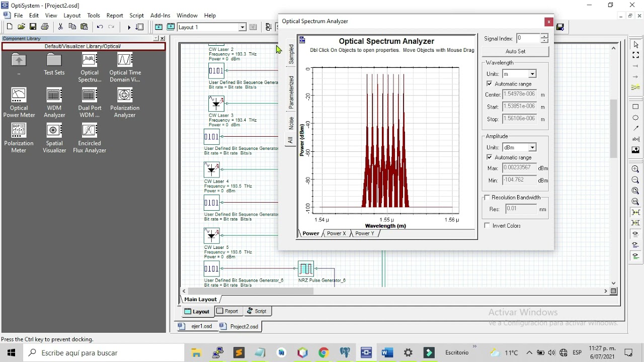Switch to the ejer1.osd document tab
Screen dimensions: 644x362
pos(197,326)
